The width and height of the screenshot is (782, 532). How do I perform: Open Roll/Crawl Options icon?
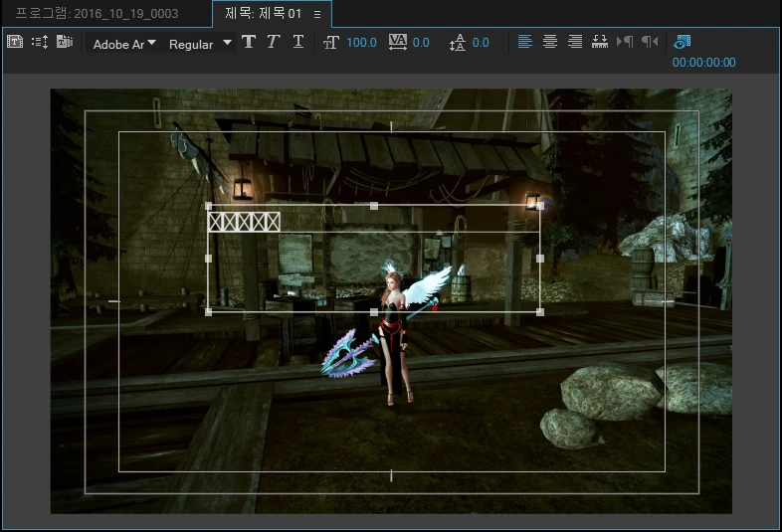(40, 42)
